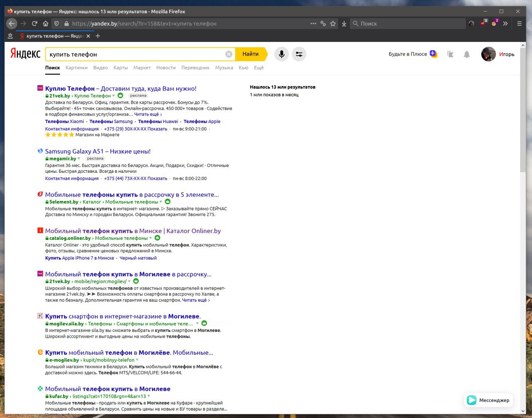Close the 'купить телефон' tab
Screen dimensions: 532x418
coord(88,36)
